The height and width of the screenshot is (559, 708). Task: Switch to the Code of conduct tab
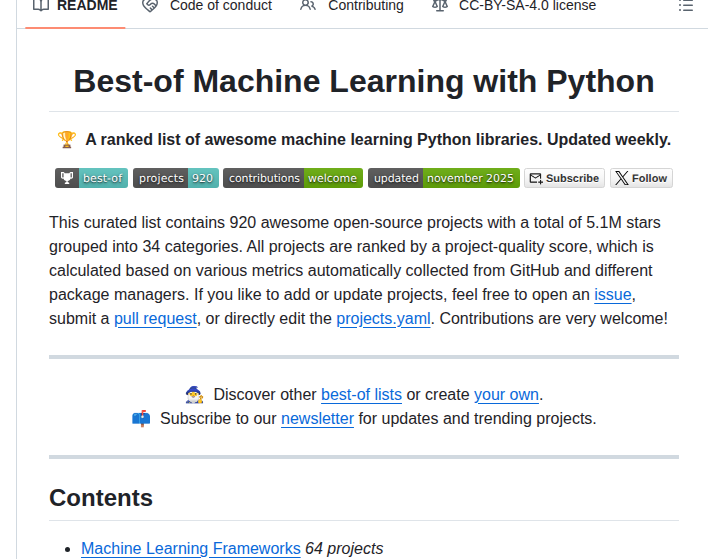(x=207, y=6)
